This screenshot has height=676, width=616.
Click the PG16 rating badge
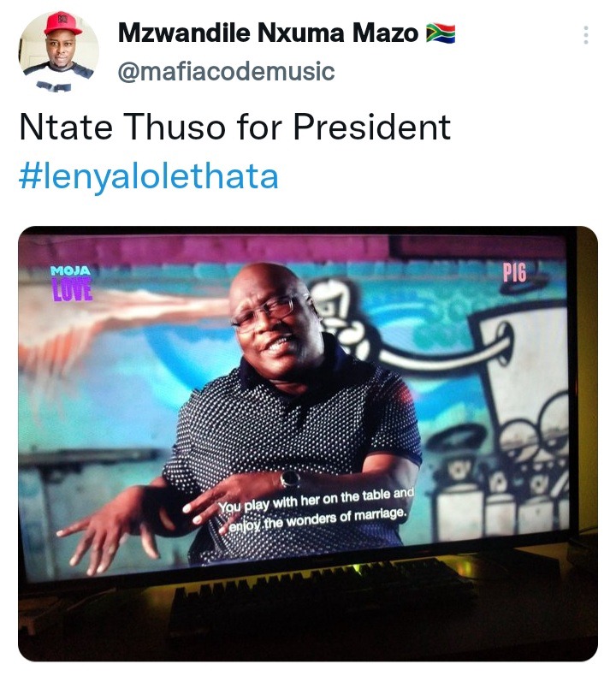[x=515, y=272]
